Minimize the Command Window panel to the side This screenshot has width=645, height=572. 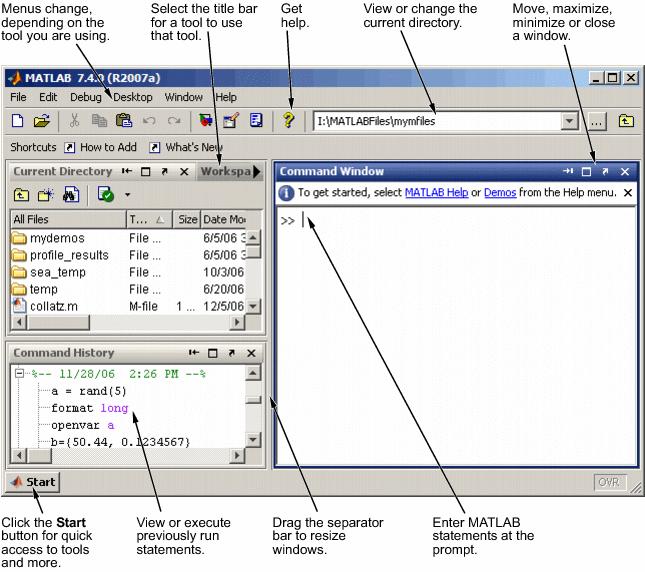tap(568, 171)
